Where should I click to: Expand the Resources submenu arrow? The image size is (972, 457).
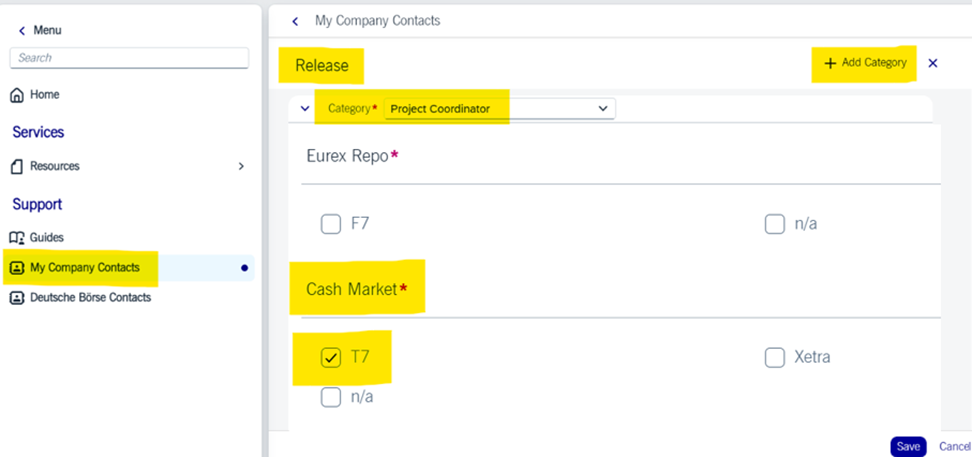point(242,166)
